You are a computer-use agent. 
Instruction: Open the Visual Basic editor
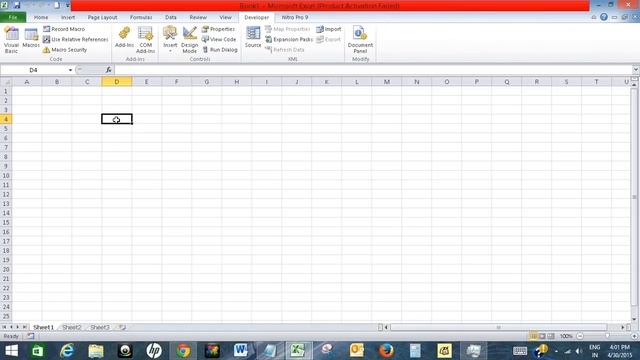click(11, 40)
